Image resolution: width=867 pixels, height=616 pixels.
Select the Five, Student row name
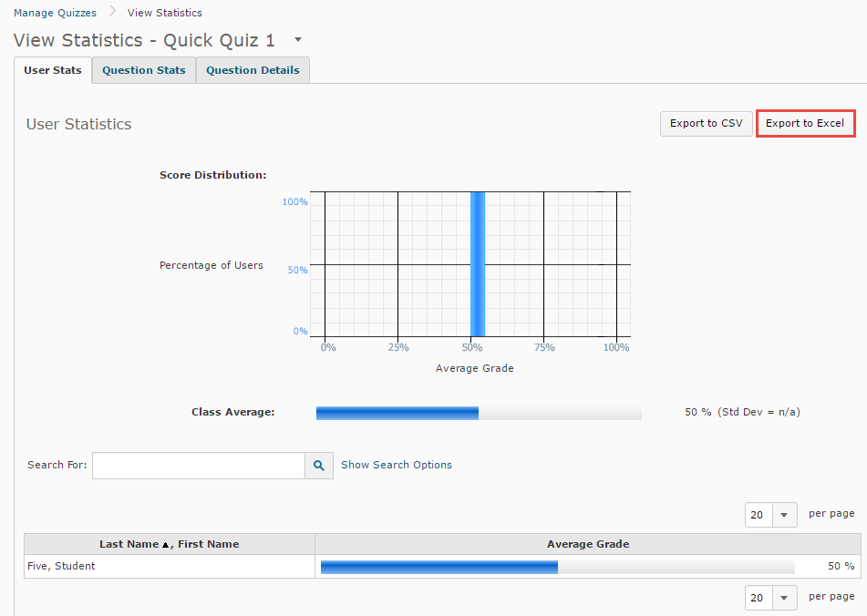click(x=61, y=566)
